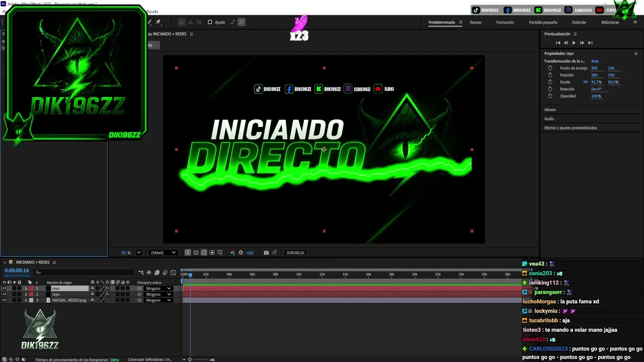Toggle shy layers hide icon in timeline
This screenshot has width=644, height=362.
(149, 273)
